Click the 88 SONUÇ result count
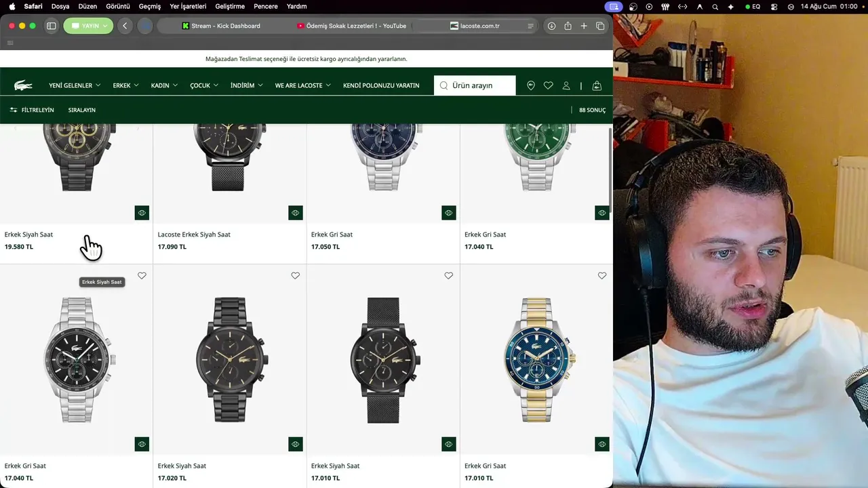Viewport: 868px width, 488px height. click(592, 110)
